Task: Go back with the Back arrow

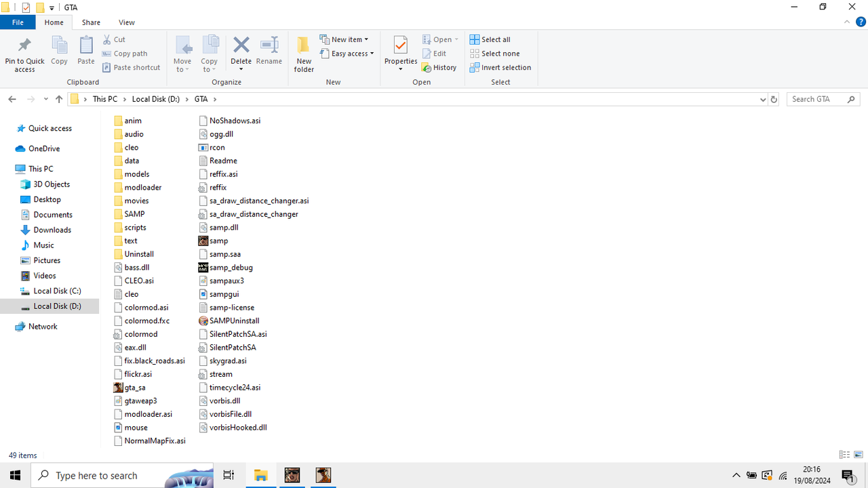Action: 12,99
